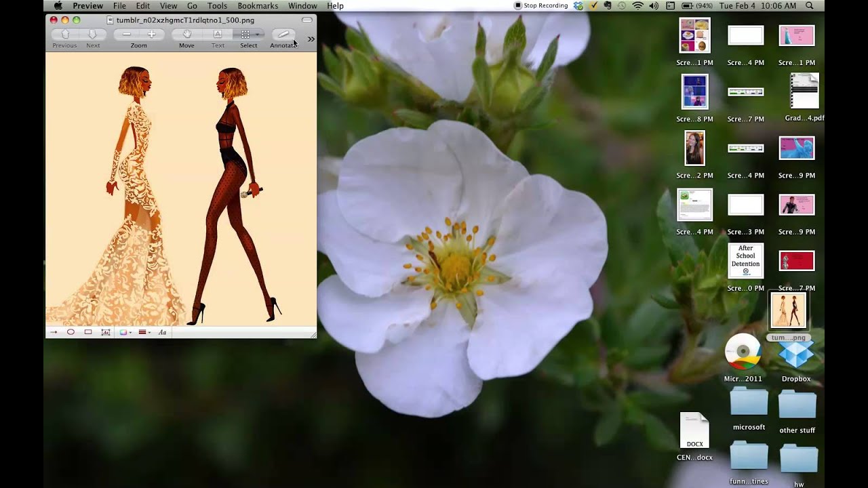Select the After School Detention screenshot file

point(745,261)
